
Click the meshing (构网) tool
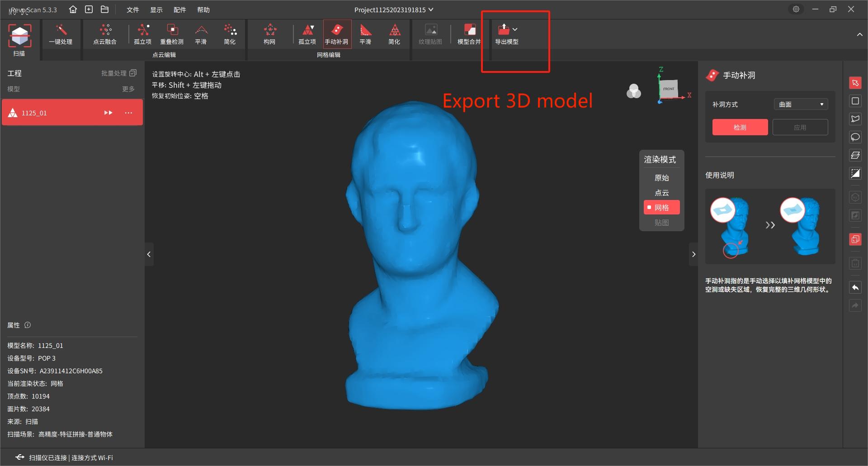tap(269, 35)
